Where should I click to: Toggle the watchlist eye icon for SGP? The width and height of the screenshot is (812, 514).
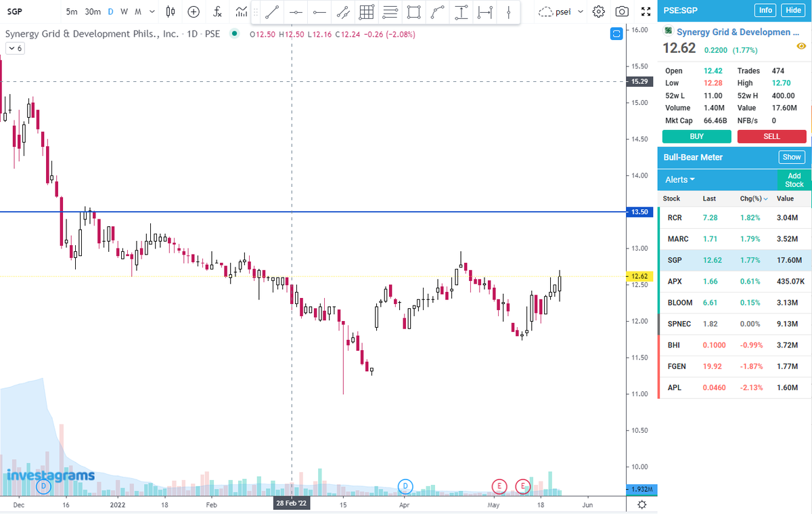click(800, 45)
